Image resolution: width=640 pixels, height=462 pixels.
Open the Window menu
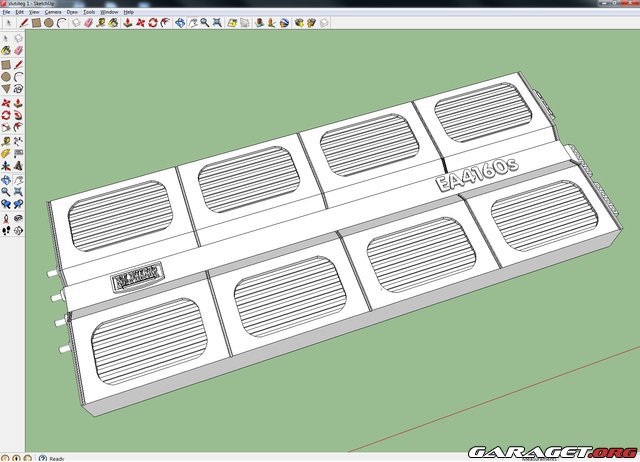click(x=109, y=12)
